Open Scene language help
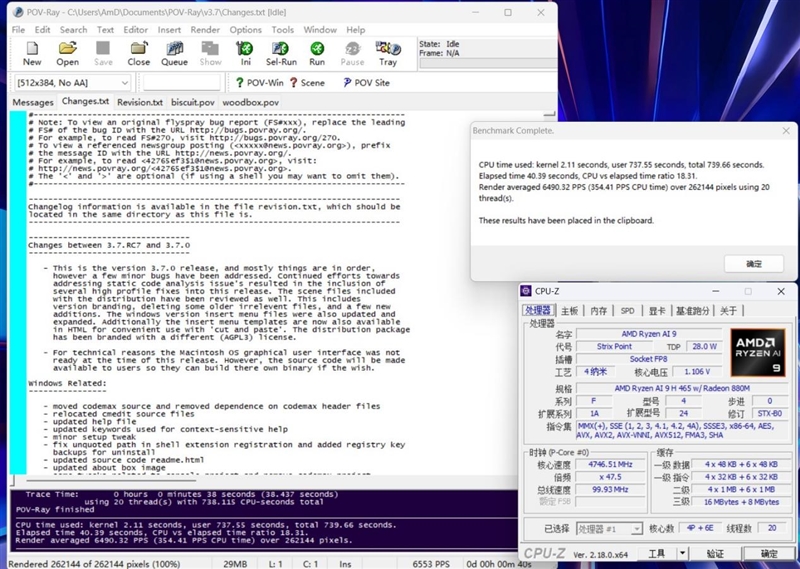 tap(307, 83)
